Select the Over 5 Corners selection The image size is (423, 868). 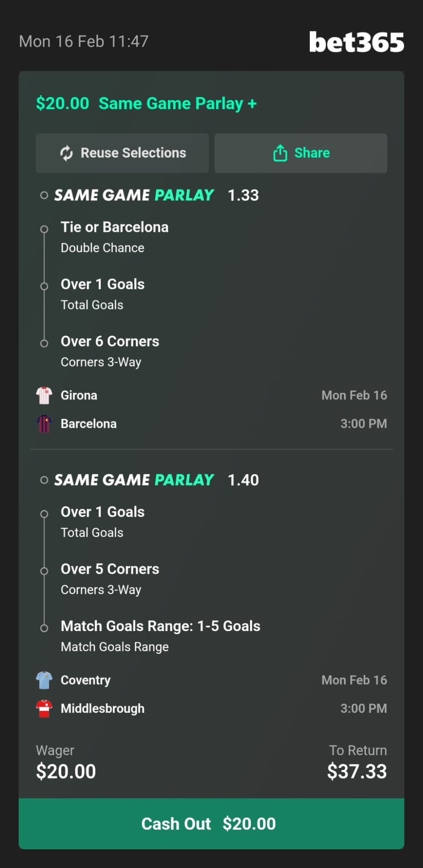pyautogui.click(x=110, y=569)
